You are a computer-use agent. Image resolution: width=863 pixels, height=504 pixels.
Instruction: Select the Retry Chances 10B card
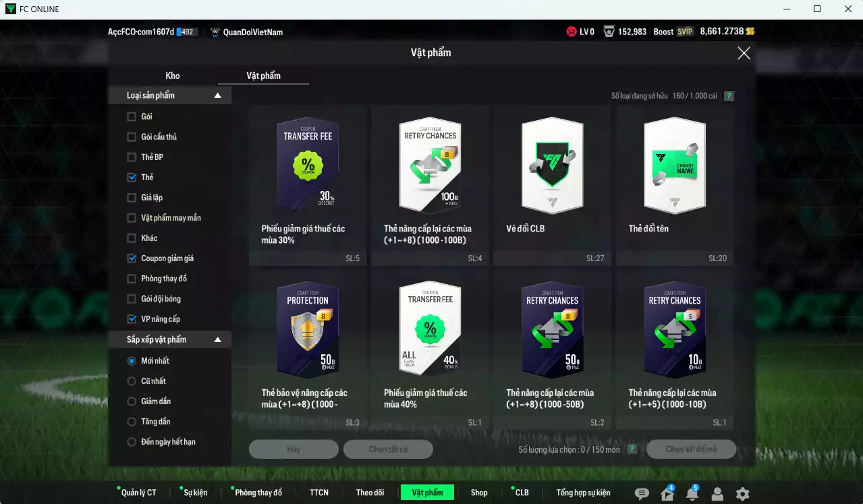675,349
